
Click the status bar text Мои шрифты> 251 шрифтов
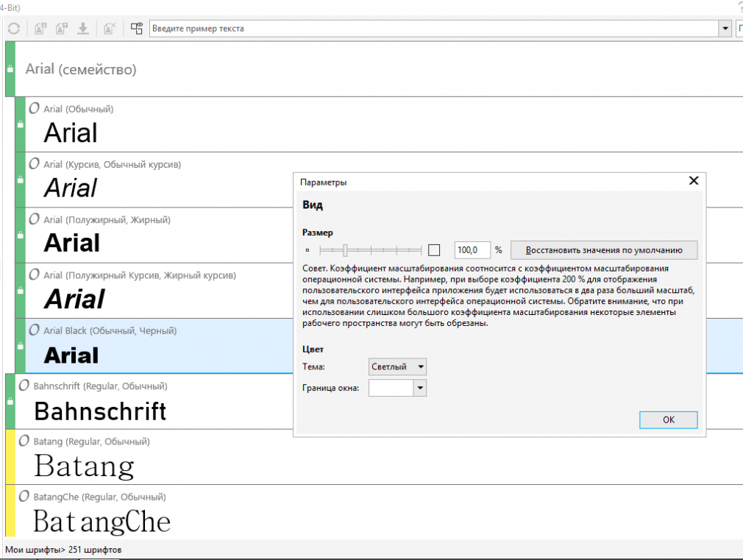click(x=63, y=550)
